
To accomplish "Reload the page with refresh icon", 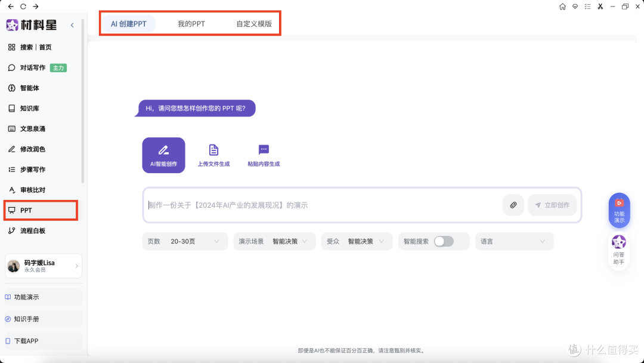I will pos(23,7).
